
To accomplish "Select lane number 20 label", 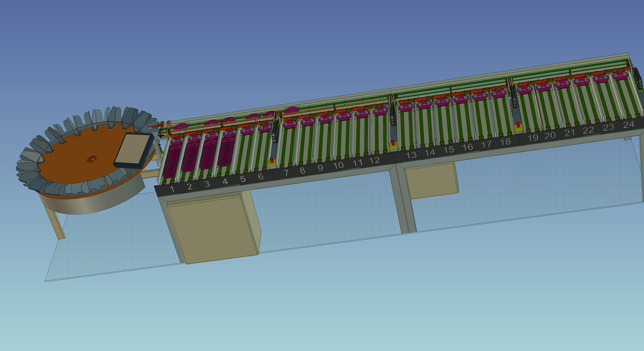I will pyautogui.click(x=550, y=136).
